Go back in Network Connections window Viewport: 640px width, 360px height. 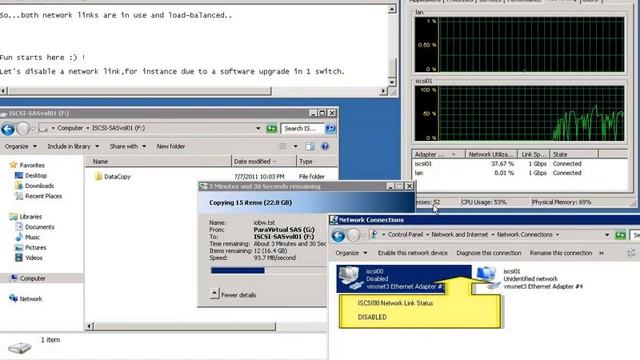(x=338, y=236)
